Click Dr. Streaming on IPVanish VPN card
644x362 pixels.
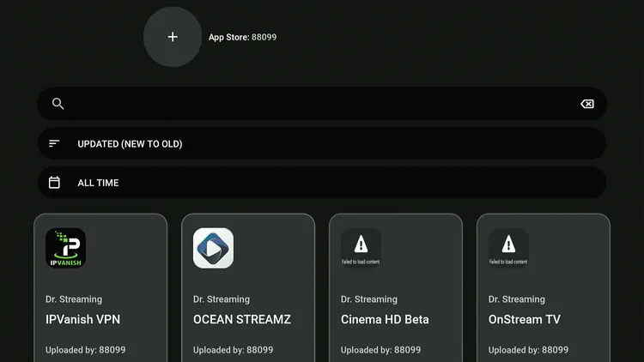74,299
